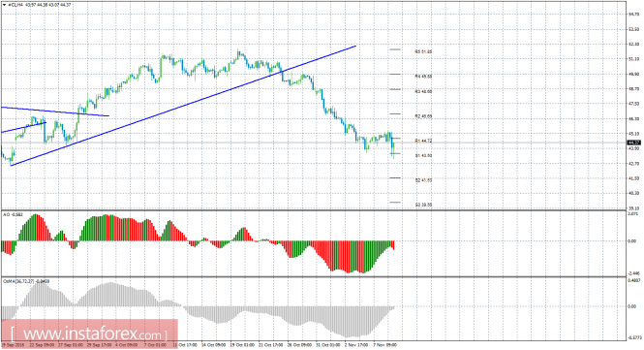Select the descending blue trendline near 47.50

(55, 111)
